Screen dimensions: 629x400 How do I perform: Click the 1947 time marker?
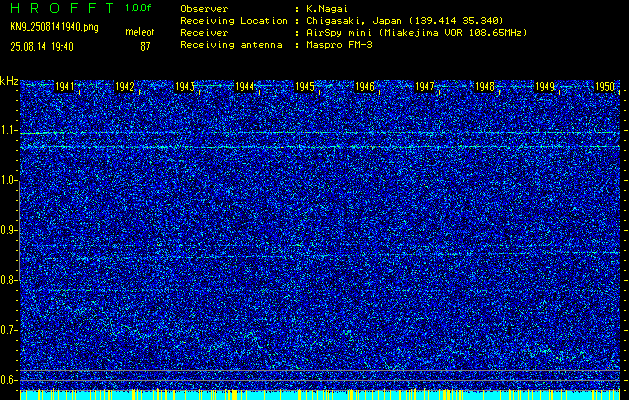coord(424,87)
